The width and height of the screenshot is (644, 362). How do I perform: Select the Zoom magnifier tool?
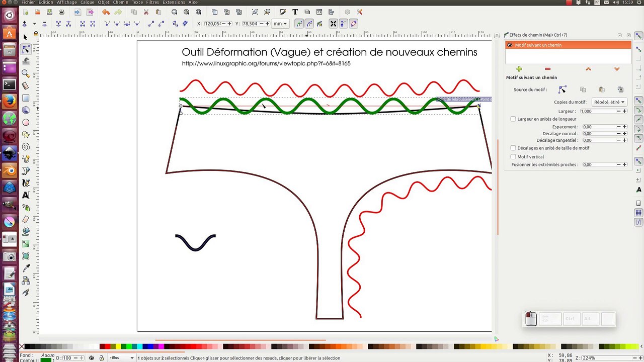[x=26, y=74]
